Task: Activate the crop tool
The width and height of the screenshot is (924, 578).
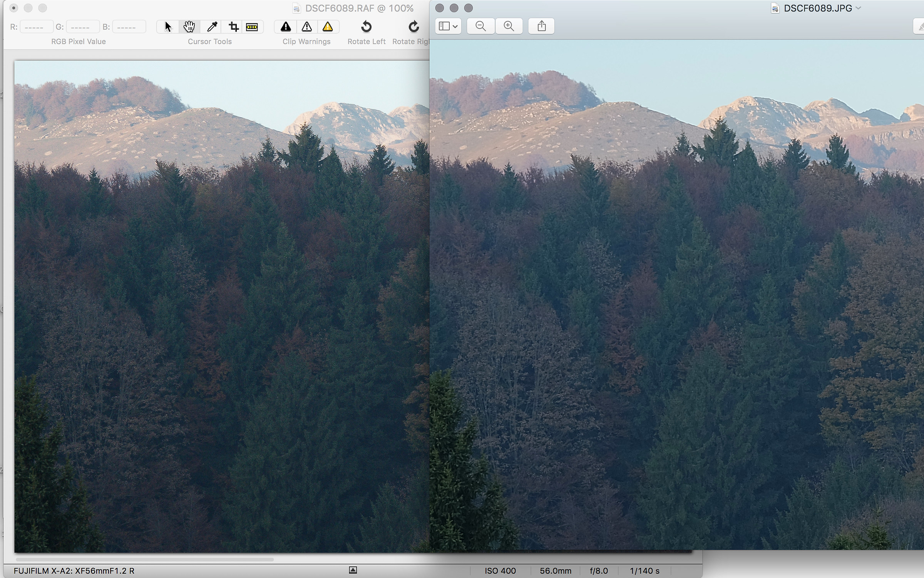Action: point(233,27)
